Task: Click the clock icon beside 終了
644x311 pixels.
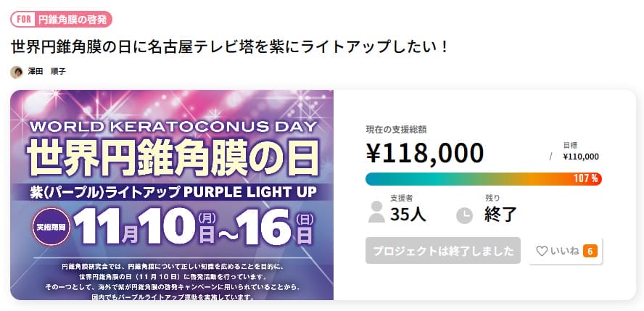Action: (464, 215)
